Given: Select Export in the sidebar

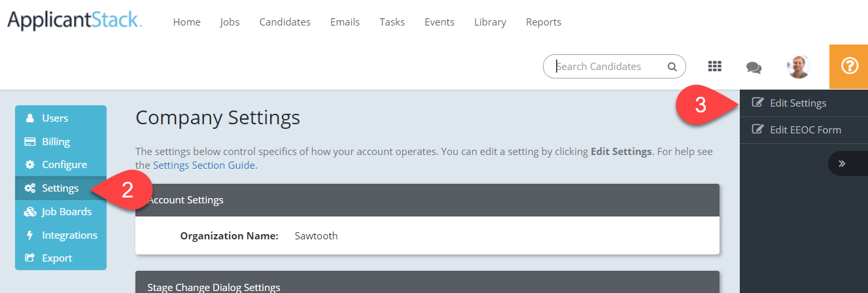Looking at the screenshot, I should pyautogui.click(x=61, y=258).
